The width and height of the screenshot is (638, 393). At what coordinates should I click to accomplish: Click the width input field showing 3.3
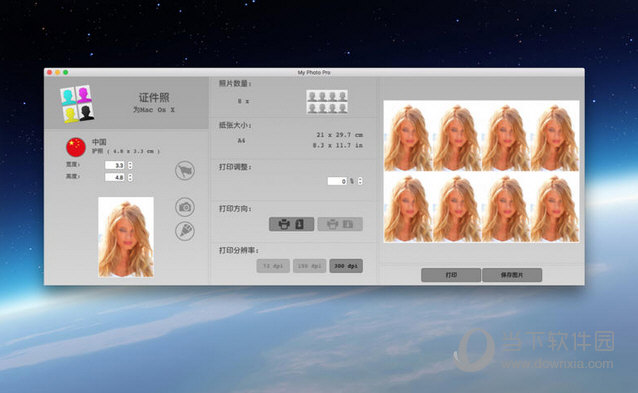115,165
